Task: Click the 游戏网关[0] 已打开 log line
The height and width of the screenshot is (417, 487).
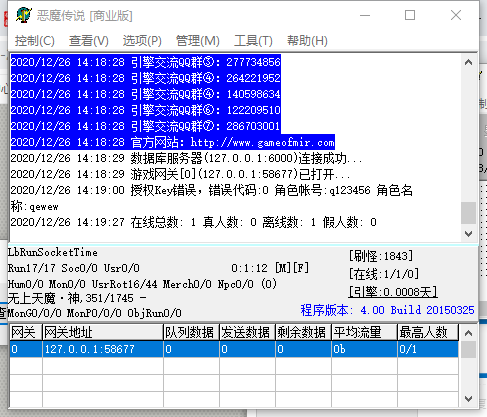Action: tap(180, 174)
